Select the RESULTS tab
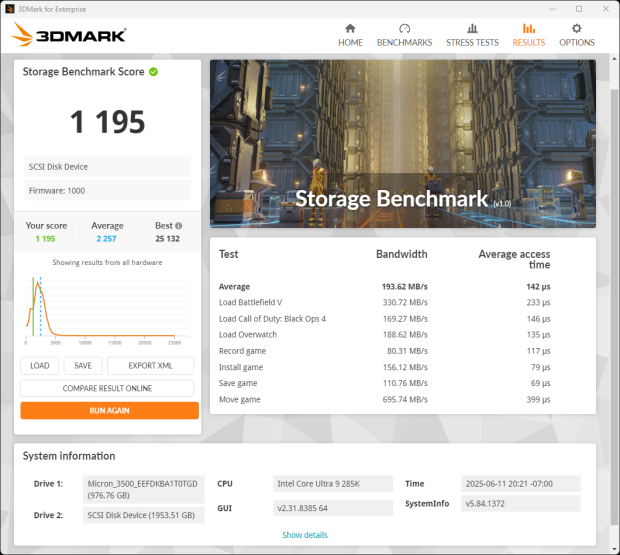 529,35
